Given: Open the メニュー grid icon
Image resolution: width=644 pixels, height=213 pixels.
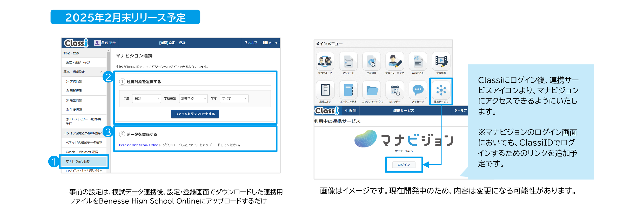Looking at the screenshot, I should click(265, 43).
